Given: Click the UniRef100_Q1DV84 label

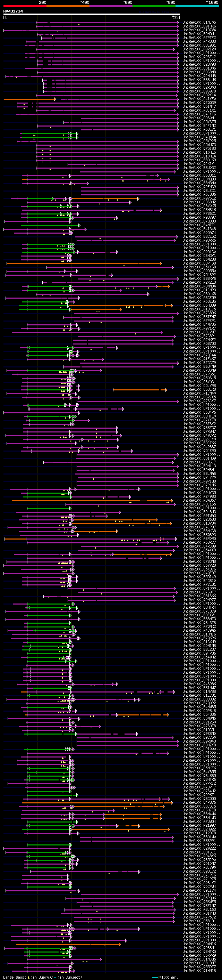Looking at the screenshot, I should coord(199,524).
